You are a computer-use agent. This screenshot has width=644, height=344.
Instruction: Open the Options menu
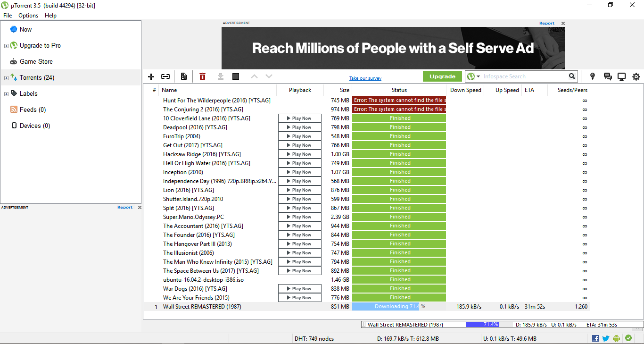tap(28, 16)
